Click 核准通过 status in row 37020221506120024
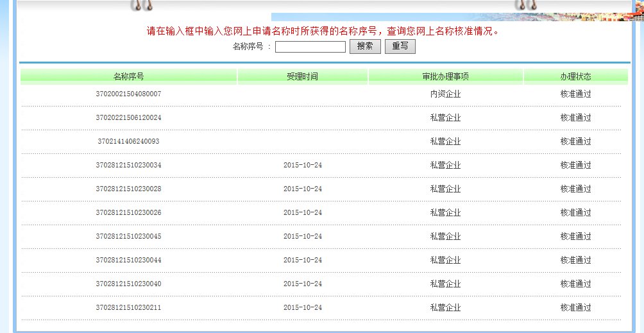 point(576,118)
